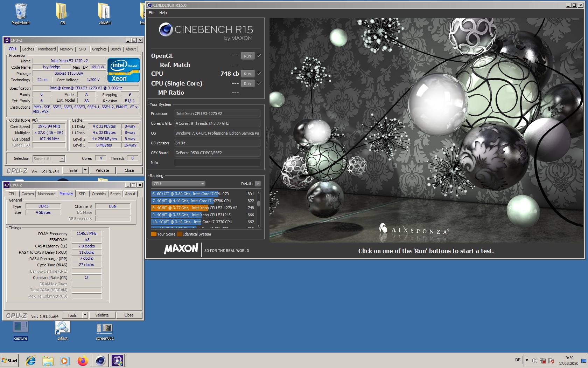The height and width of the screenshot is (368, 588).
Task: Click Validate in top CPU-Z window
Action: [102, 170]
